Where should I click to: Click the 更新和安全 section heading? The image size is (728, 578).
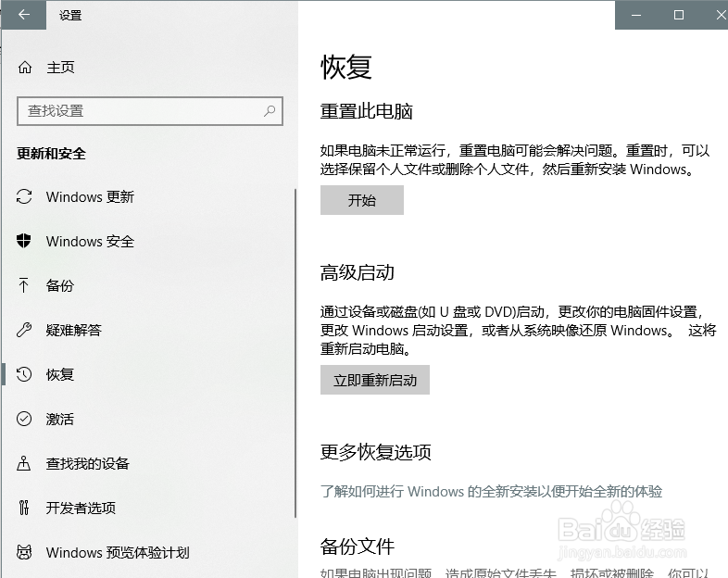pyautogui.click(x=51, y=154)
